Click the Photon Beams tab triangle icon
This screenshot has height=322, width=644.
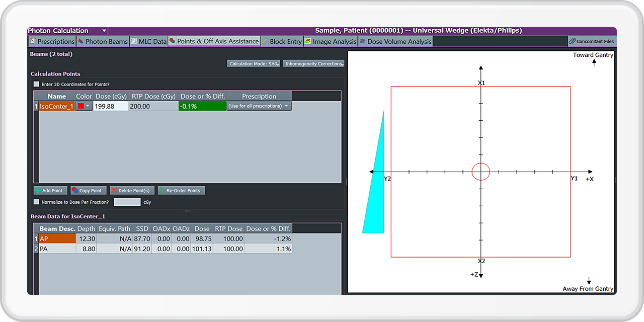81,41
